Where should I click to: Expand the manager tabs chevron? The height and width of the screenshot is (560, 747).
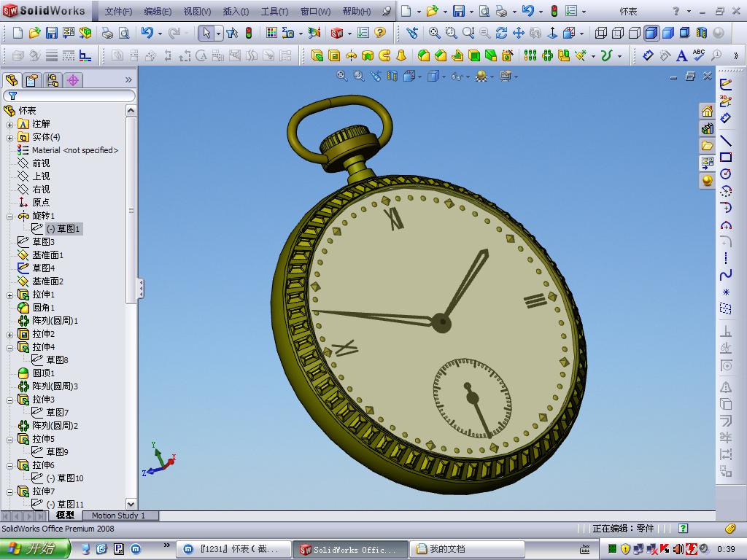pos(128,80)
